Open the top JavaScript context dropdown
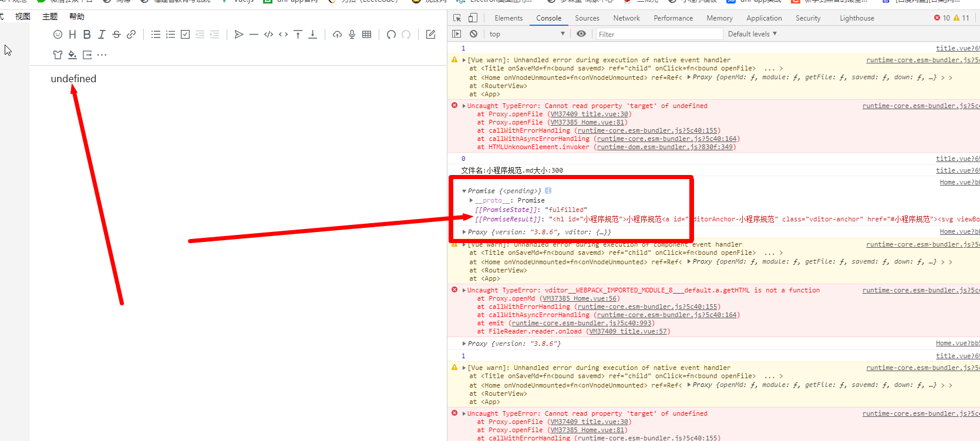980x441 pixels. pyautogui.click(x=527, y=34)
